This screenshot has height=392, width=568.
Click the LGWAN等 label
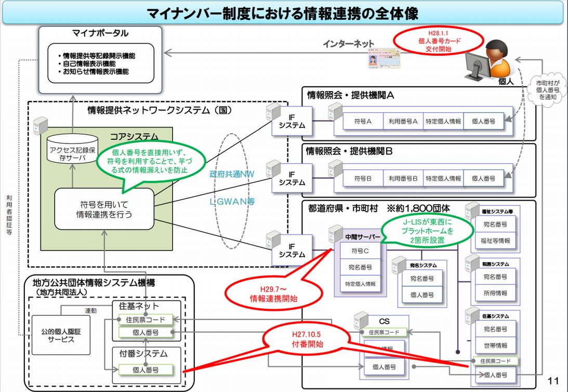pyautogui.click(x=232, y=201)
